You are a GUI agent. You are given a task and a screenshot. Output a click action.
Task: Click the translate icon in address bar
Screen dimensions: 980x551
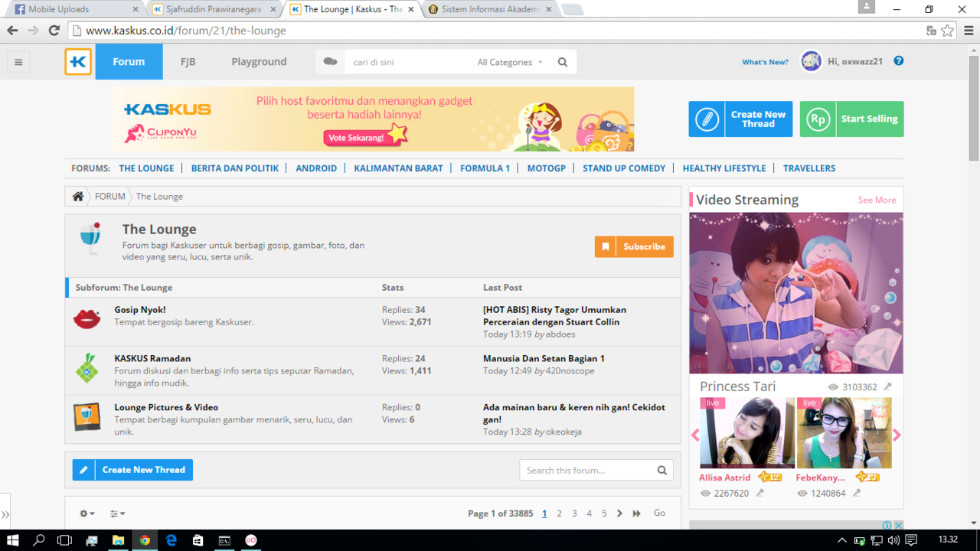click(x=931, y=31)
